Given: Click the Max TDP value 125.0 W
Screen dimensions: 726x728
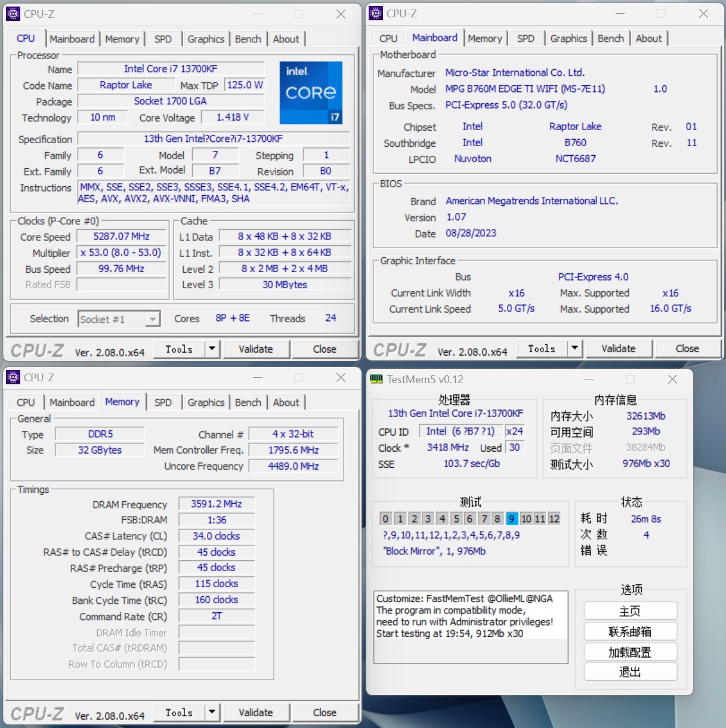Looking at the screenshot, I should tap(245, 85).
